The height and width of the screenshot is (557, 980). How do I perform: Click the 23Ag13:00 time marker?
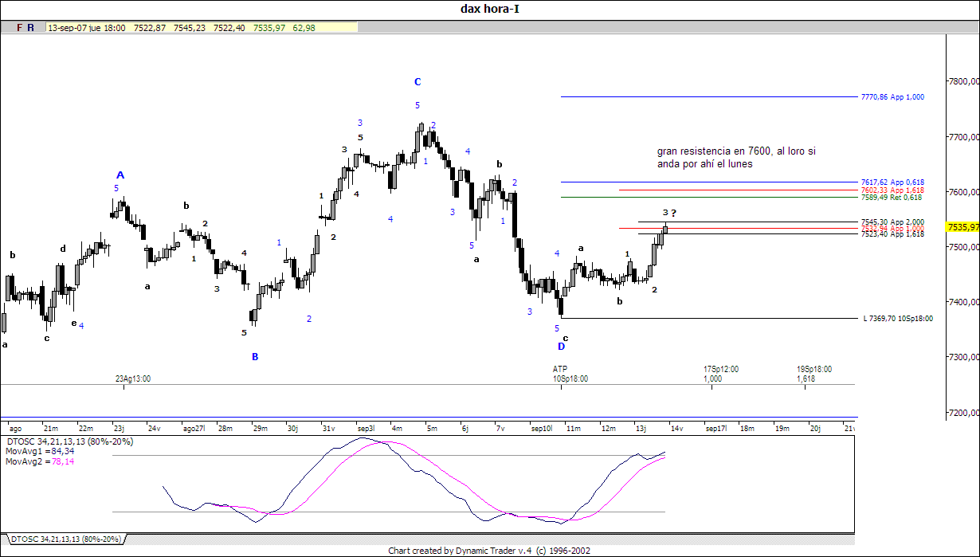[132, 379]
